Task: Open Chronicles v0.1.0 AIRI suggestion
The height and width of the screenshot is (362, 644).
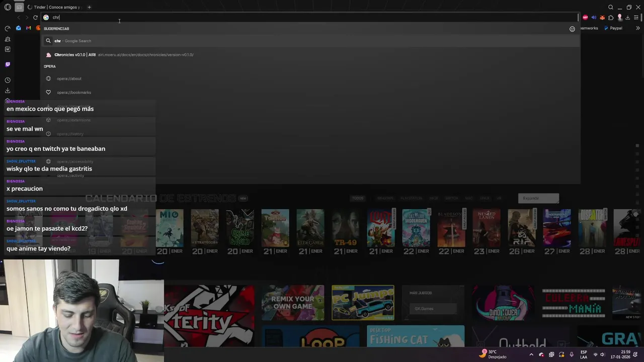Action: pos(310,54)
